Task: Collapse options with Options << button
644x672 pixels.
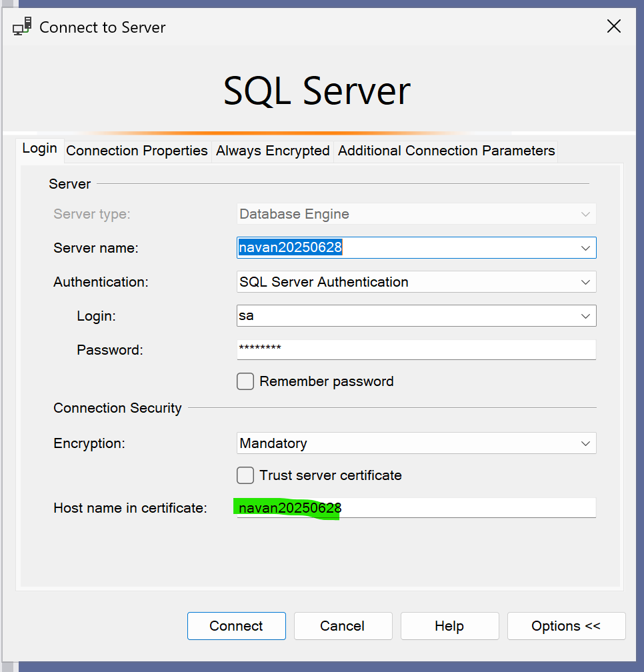Action: [x=566, y=626]
